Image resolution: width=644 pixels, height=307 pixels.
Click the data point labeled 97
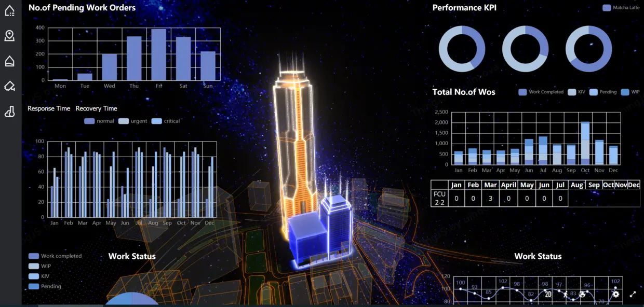click(559, 291)
